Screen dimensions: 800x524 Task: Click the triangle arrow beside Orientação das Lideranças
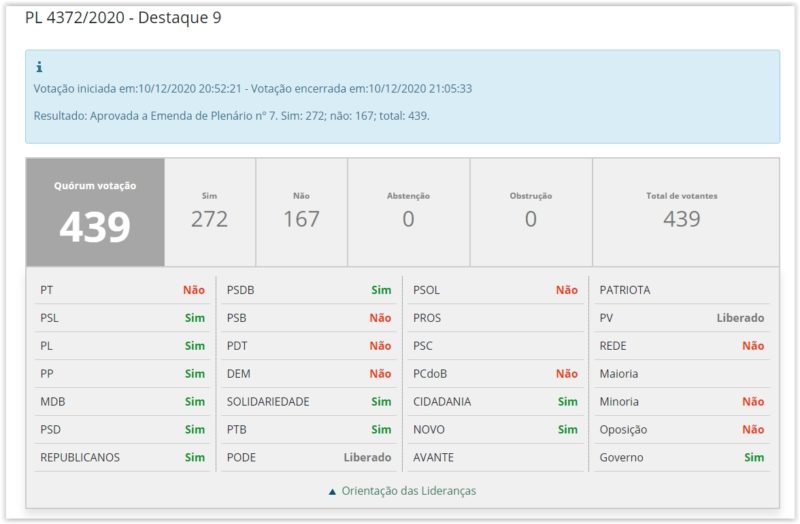click(x=332, y=491)
